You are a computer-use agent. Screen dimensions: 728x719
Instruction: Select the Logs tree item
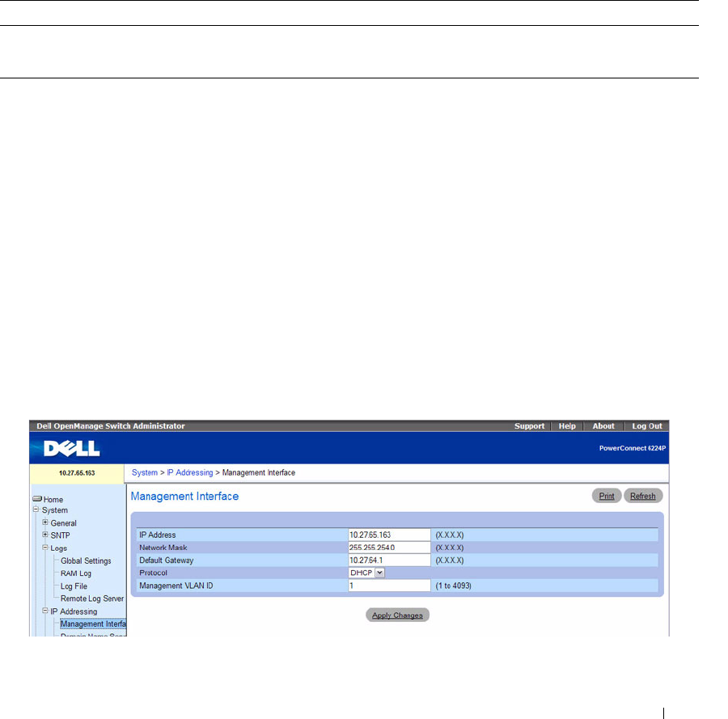click(x=58, y=548)
